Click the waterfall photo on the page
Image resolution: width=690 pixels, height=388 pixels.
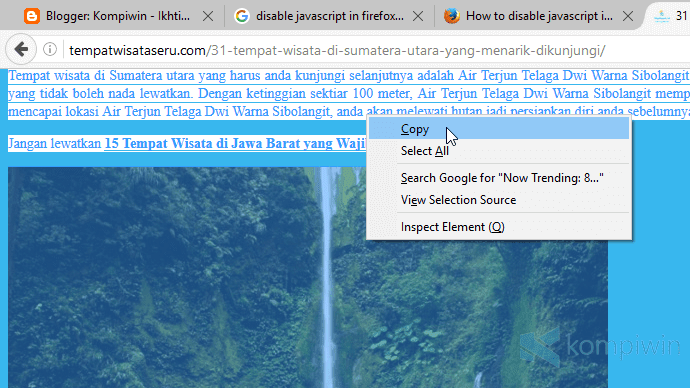click(308, 277)
